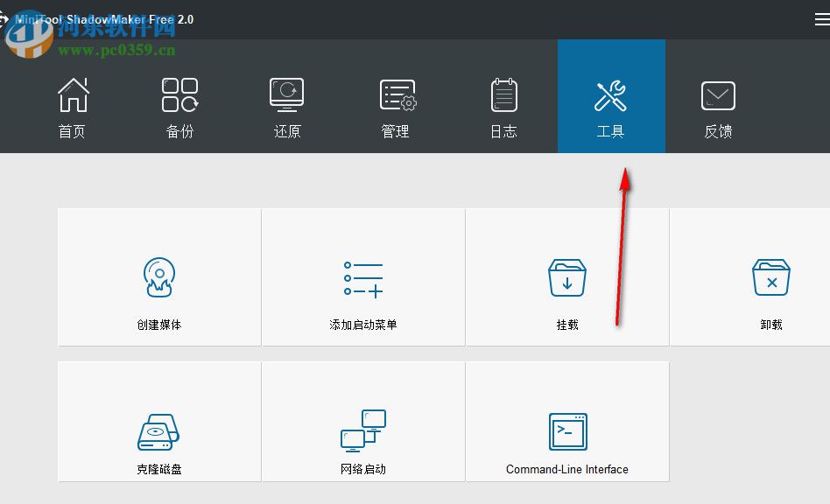The image size is (830, 504).
Task: Click the 管理 manage settings icon
Action: tap(395, 94)
